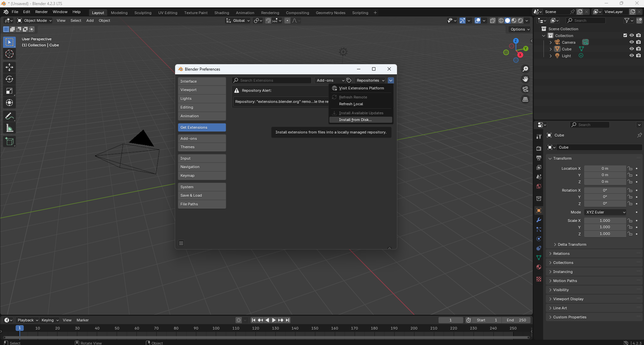Hide Camera in viewport via eye icon

pyautogui.click(x=632, y=42)
